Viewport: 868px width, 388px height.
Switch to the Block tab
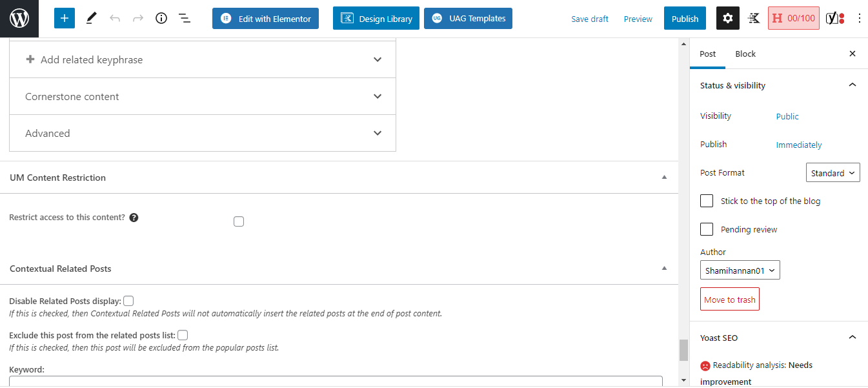pos(745,54)
